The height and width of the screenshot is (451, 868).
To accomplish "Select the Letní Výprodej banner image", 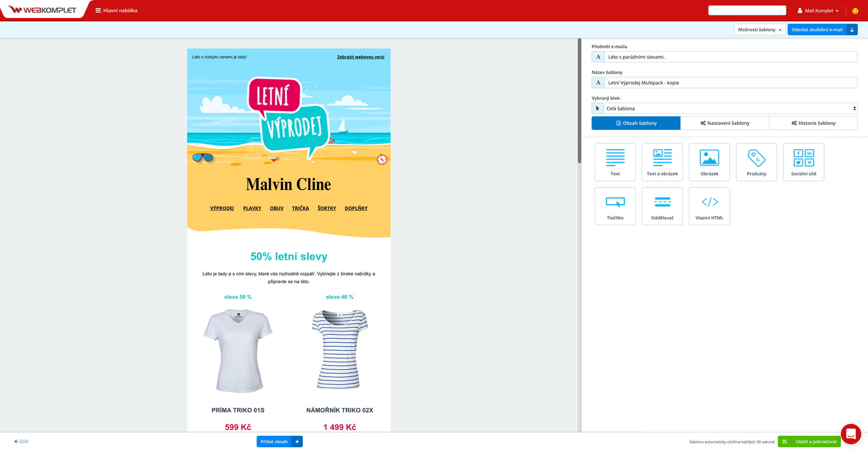I will 289,119.
